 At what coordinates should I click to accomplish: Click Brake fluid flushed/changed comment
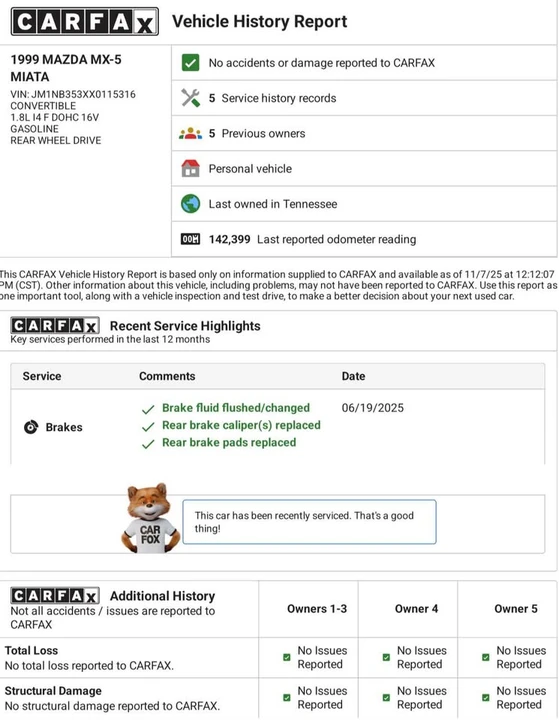236,408
